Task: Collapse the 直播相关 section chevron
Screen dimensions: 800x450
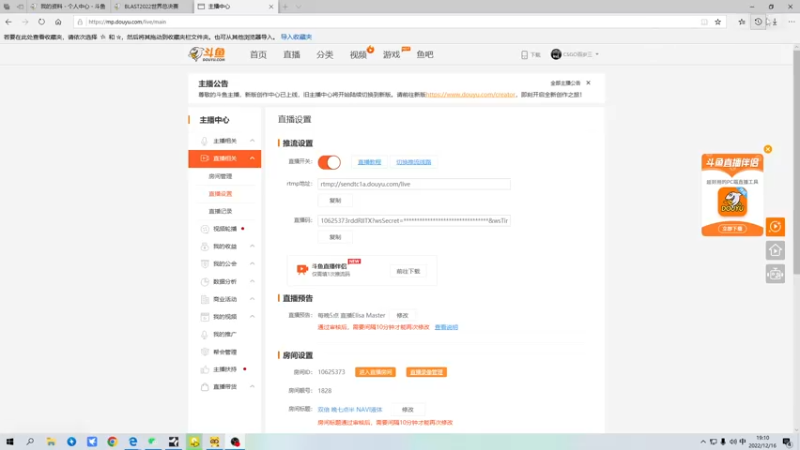Action: tap(252, 158)
